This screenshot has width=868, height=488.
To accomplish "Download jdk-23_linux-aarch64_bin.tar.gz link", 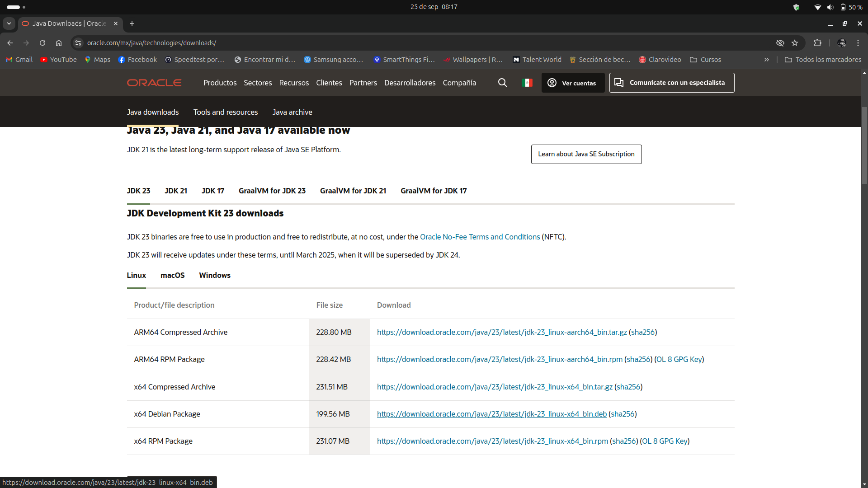I will click(x=502, y=332).
